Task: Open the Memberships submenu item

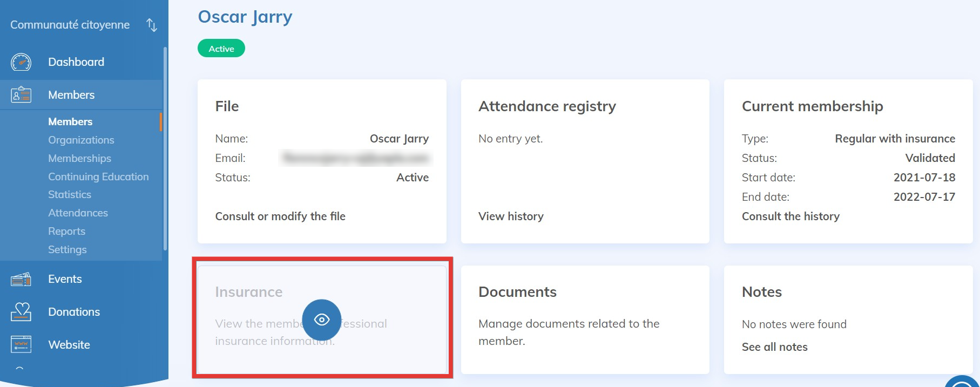Action: [x=79, y=158]
